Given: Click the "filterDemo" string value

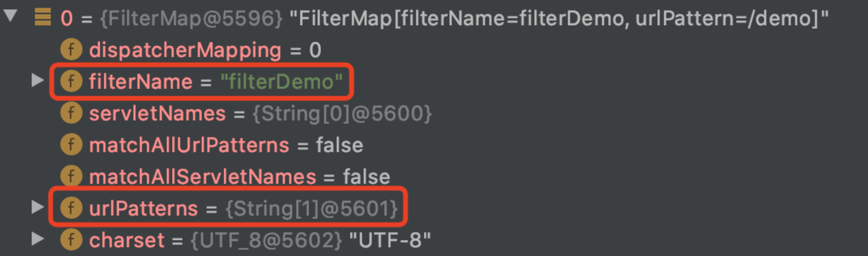Looking at the screenshot, I should [x=282, y=82].
